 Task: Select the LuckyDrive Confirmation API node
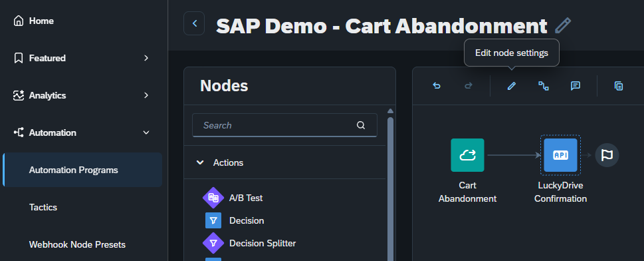click(561, 155)
